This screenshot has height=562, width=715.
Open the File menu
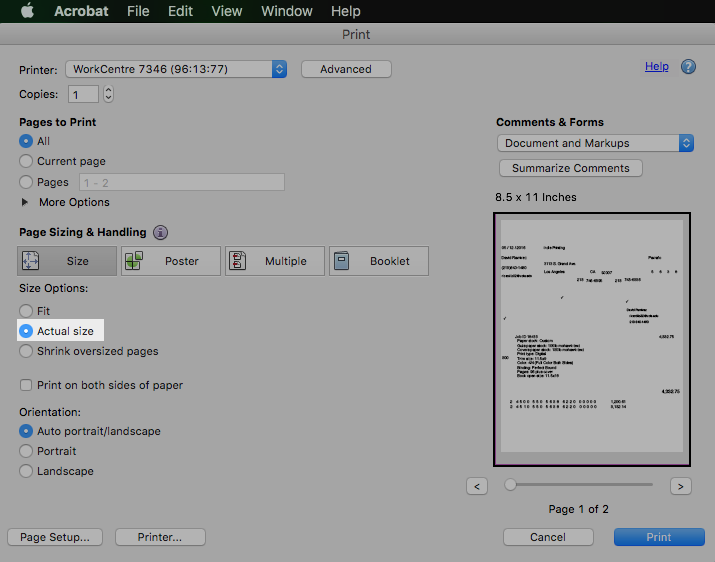pyautogui.click(x=138, y=11)
